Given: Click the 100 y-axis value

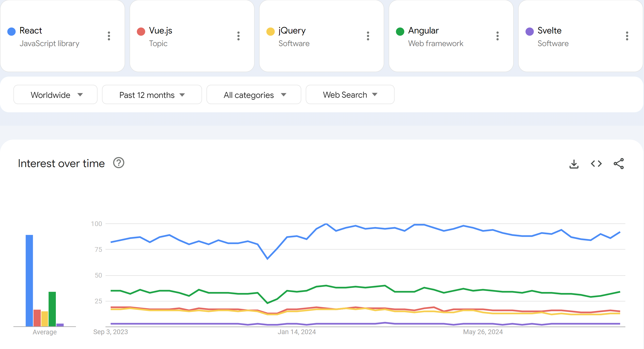Looking at the screenshot, I should point(97,224).
